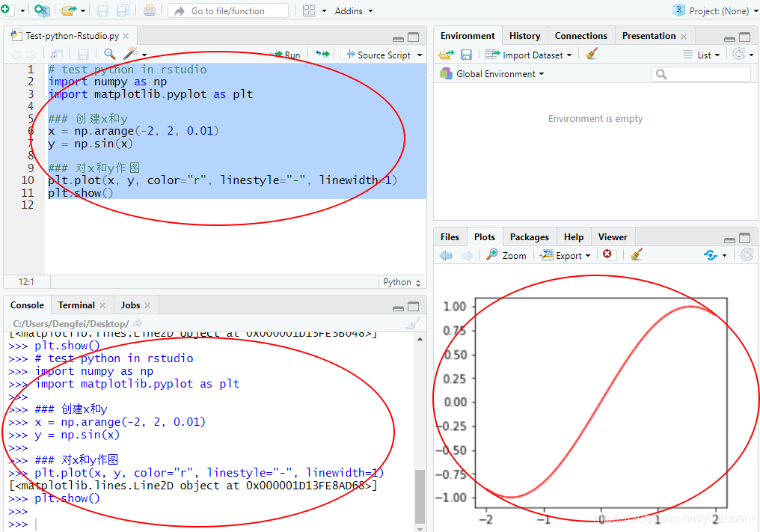Open Find/Replace with magnifier icon
This screenshot has height=532, width=760.
click(110, 55)
